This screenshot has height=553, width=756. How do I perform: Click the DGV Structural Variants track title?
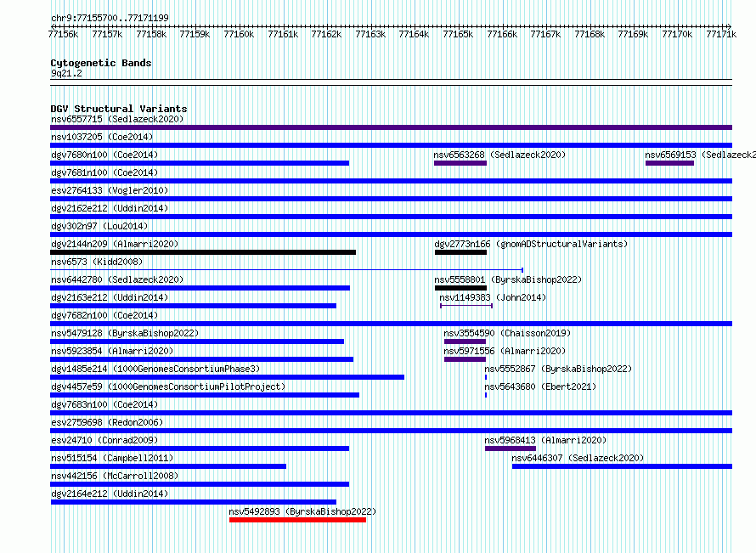click(x=119, y=109)
